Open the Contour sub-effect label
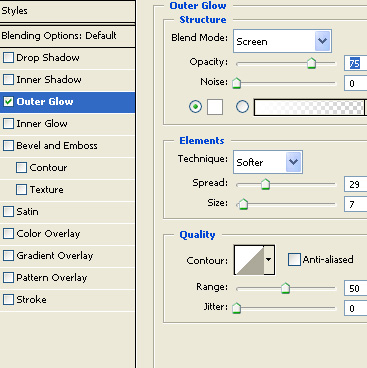The height and width of the screenshot is (368, 367). (x=48, y=168)
